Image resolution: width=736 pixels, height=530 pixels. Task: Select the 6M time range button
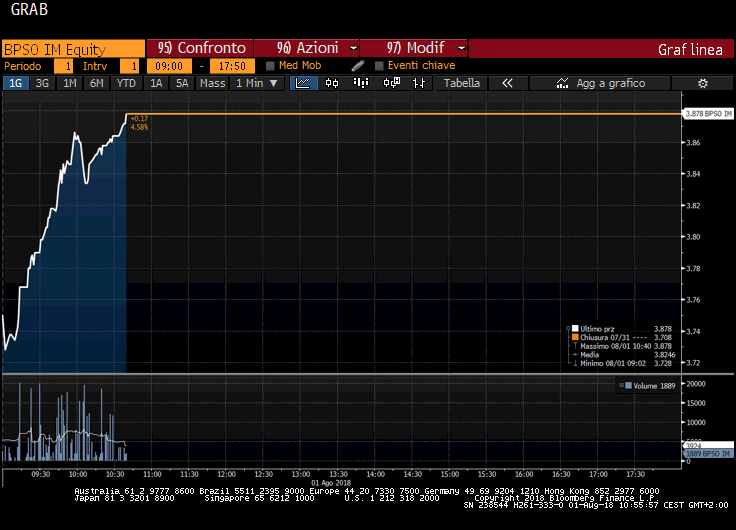point(96,83)
